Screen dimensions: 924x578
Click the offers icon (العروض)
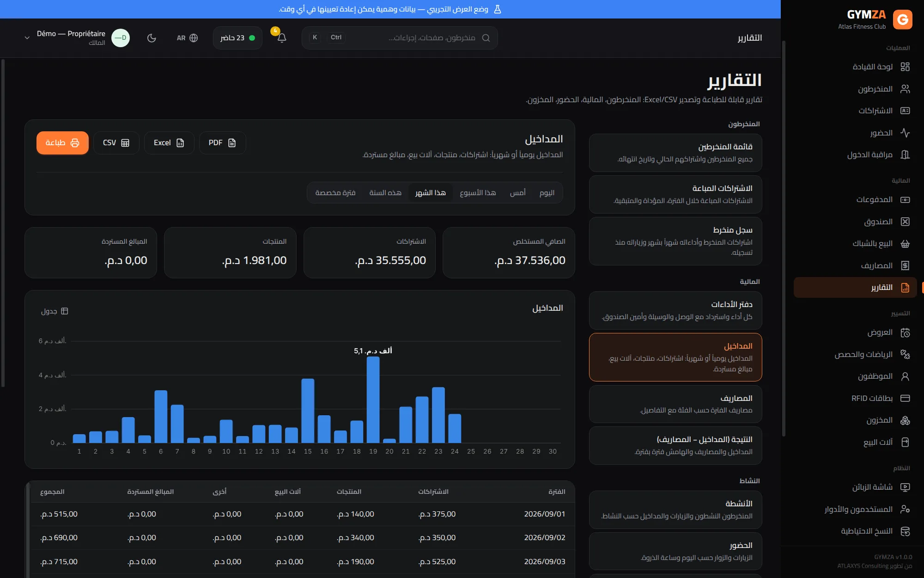pos(905,332)
